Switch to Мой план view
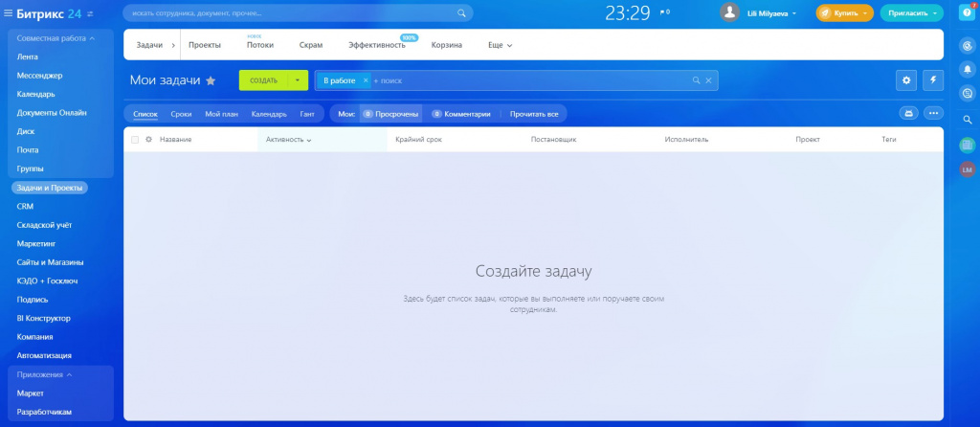Image resolution: width=980 pixels, height=427 pixels. pos(221,114)
